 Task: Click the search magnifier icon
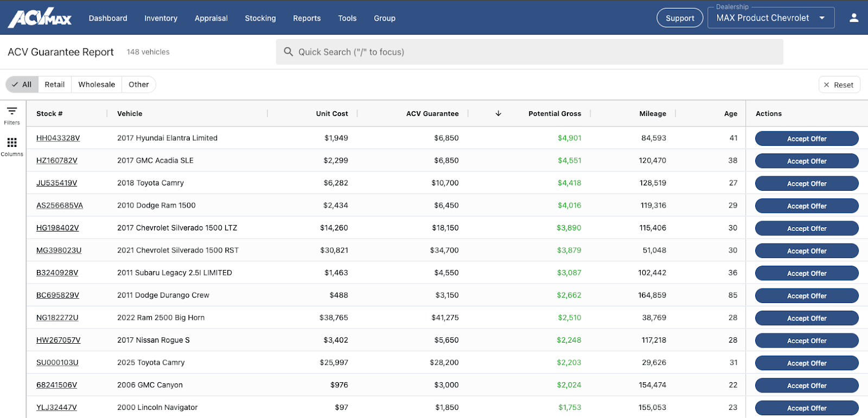(x=289, y=52)
